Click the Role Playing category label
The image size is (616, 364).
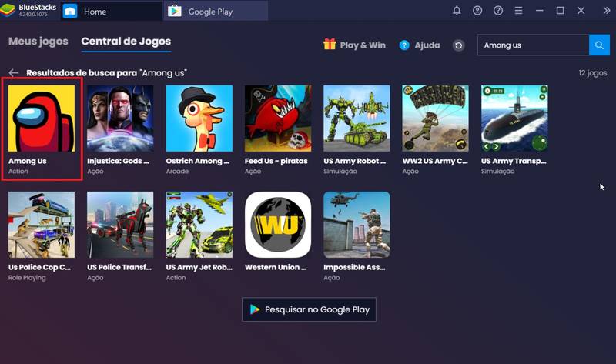(x=27, y=278)
